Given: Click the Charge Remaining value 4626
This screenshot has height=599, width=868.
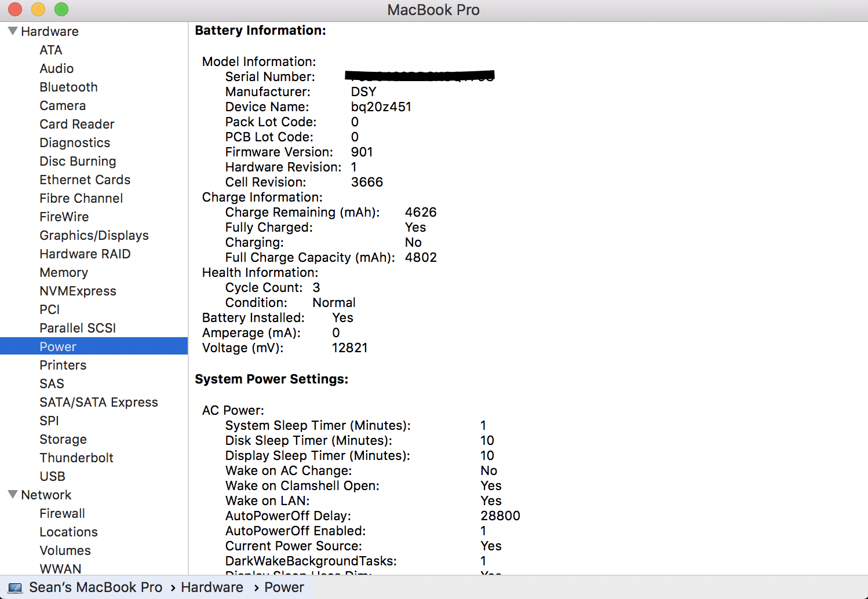Looking at the screenshot, I should (421, 212).
